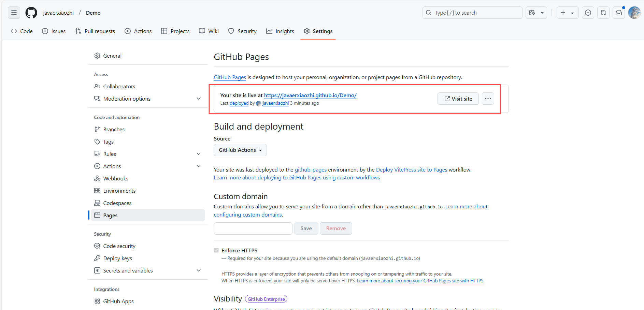The image size is (644, 310).
Task: Click the Tags icon in sidebar
Action: 97,142
